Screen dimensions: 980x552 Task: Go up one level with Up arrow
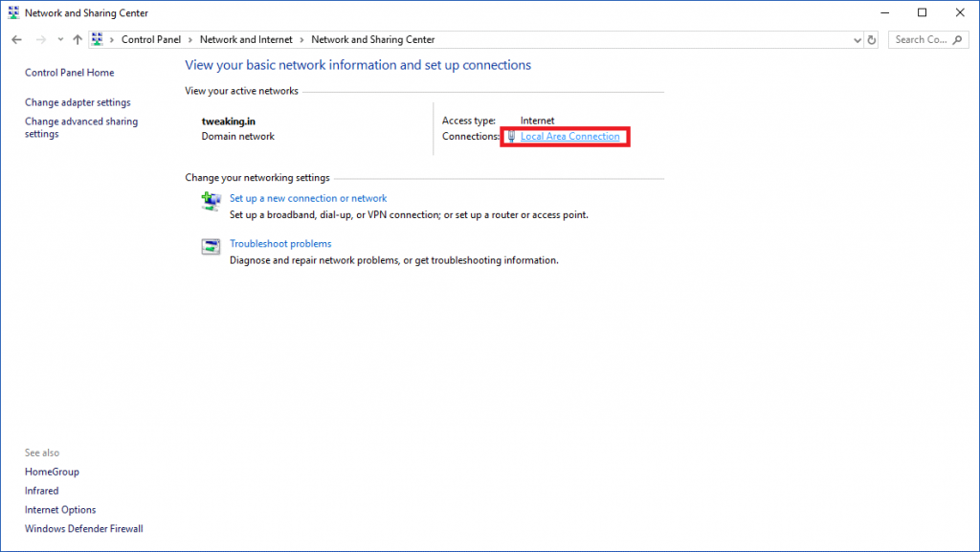tap(78, 40)
